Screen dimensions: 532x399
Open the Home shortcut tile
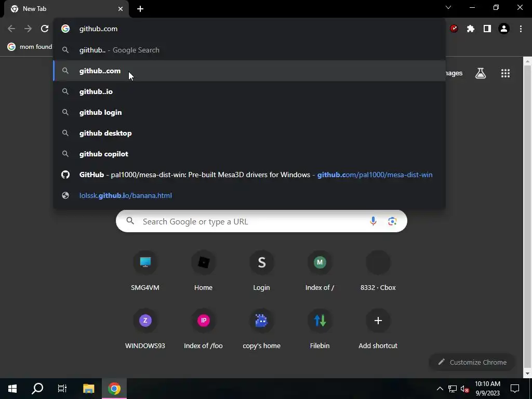[x=203, y=271]
